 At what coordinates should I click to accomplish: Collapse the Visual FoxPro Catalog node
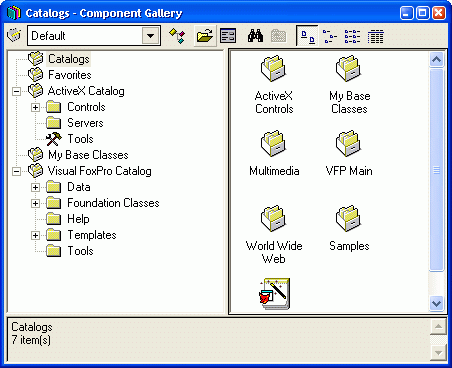pos(16,171)
